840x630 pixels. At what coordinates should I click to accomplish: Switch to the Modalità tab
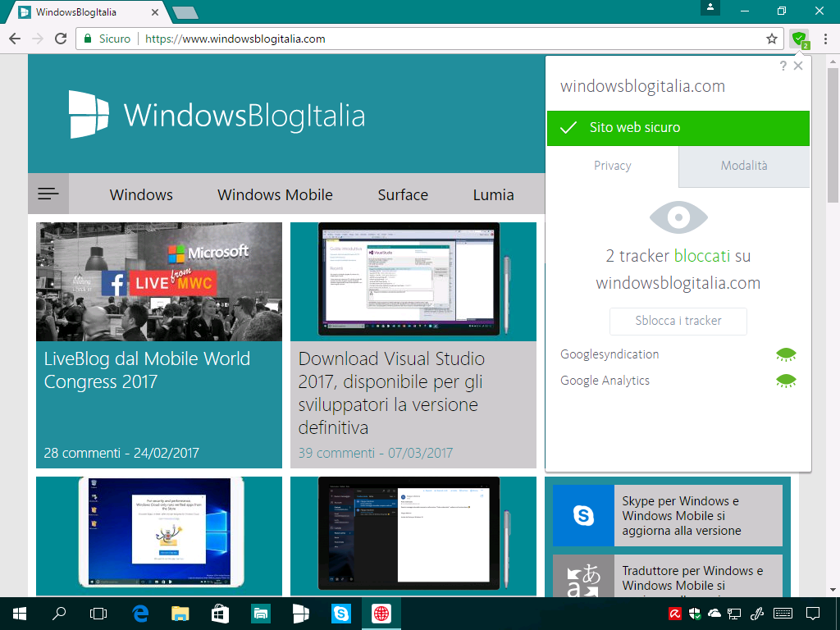click(x=744, y=166)
